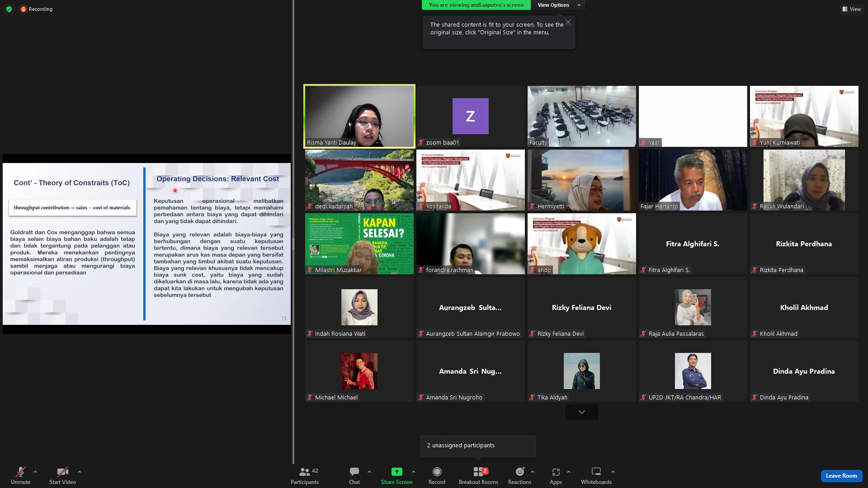Open Breakout Rooms panel

tap(478, 476)
